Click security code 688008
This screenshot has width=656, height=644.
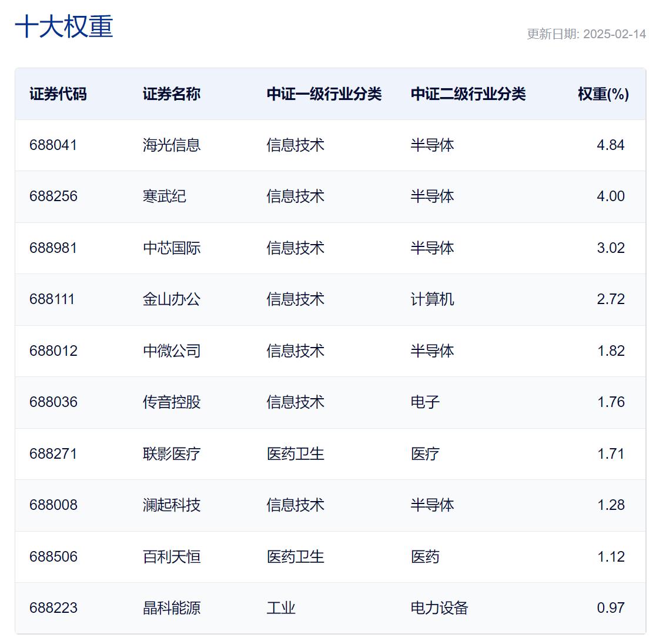[53, 505]
